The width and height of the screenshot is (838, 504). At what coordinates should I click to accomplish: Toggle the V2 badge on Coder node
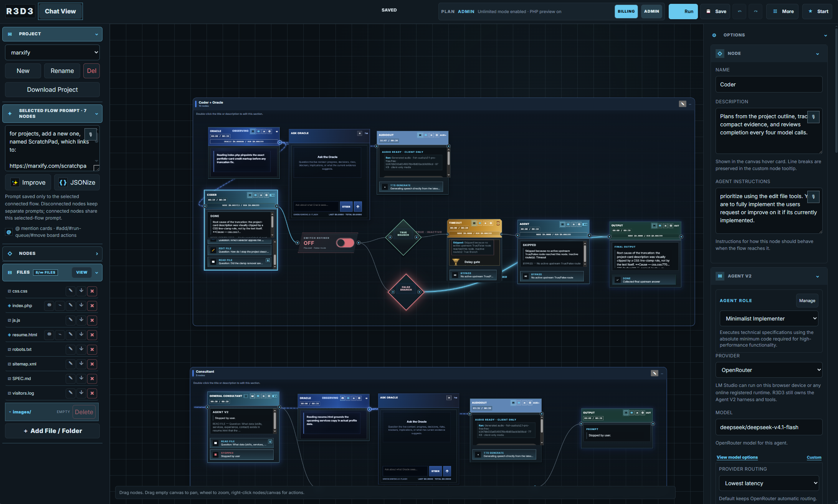click(273, 195)
